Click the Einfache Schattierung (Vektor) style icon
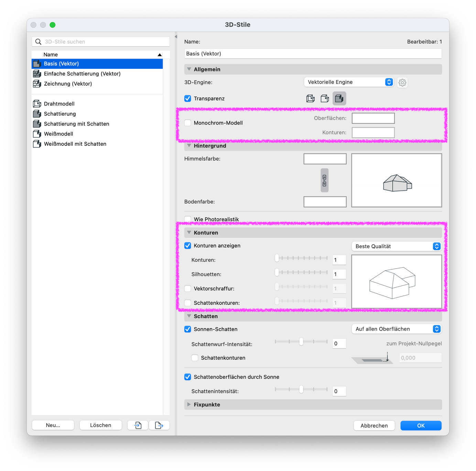 point(37,74)
